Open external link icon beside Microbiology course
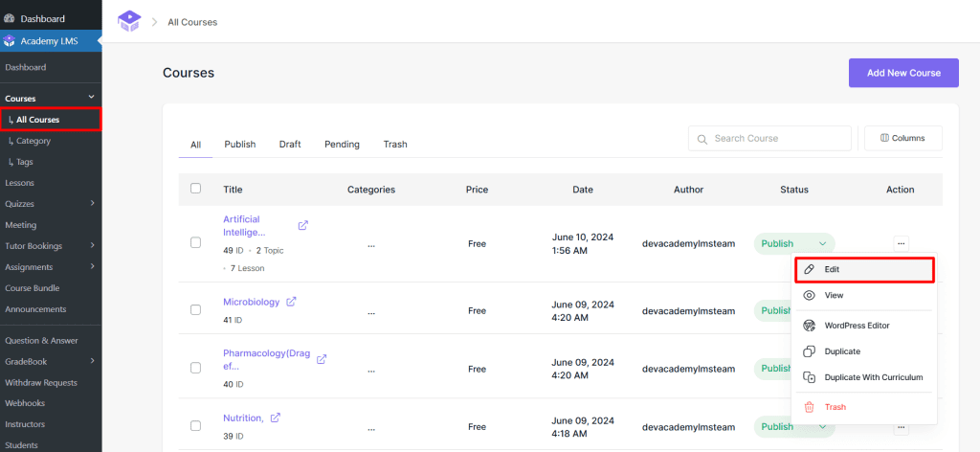This screenshot has width=980, height=452. pyautogui.click(x=291, y=302)
